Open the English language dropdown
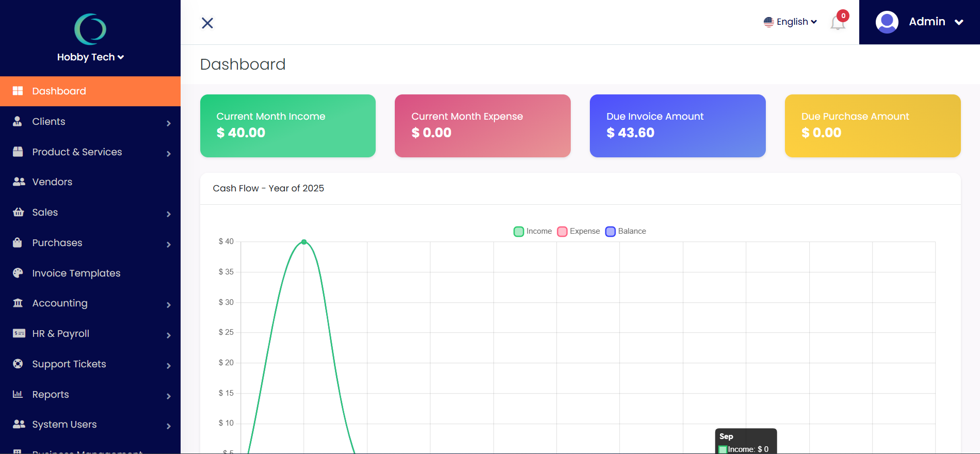The width and height of the screenshot is (980, 454). [x=791, y=22]
